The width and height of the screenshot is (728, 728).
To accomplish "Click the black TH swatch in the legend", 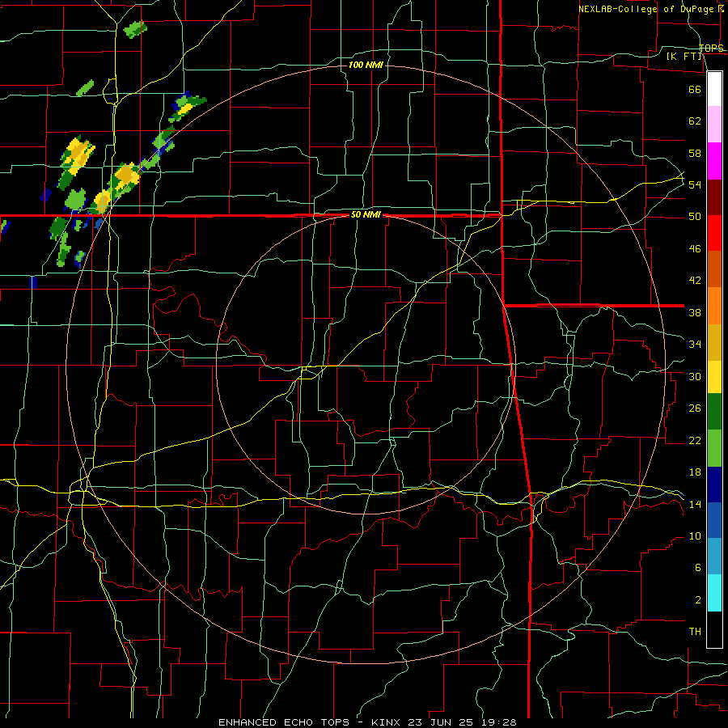I will [714, 629].
